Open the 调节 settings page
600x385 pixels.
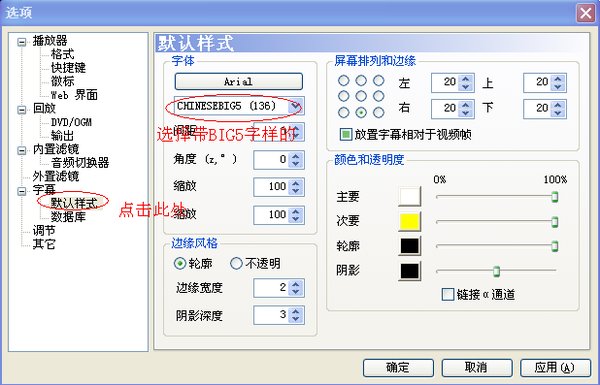coord(44,230)
